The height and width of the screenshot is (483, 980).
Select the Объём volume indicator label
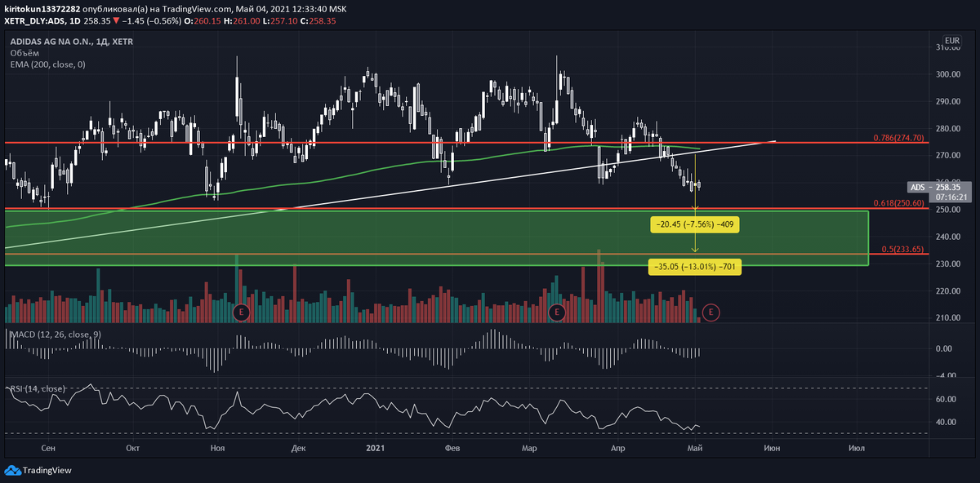tap(24, 52)
